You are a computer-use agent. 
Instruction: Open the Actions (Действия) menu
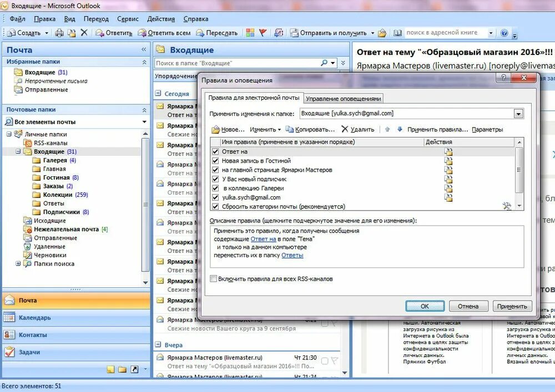point(161,19)
